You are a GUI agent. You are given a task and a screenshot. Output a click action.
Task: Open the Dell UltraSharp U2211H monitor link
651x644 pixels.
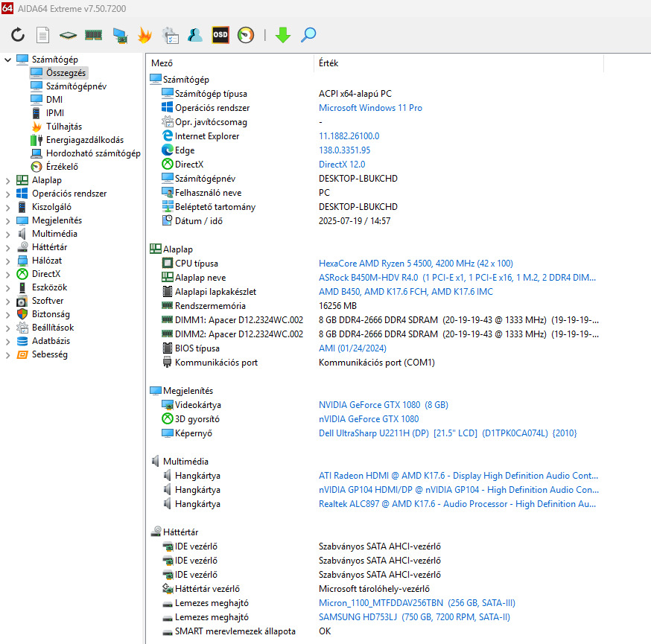(448, 433)
